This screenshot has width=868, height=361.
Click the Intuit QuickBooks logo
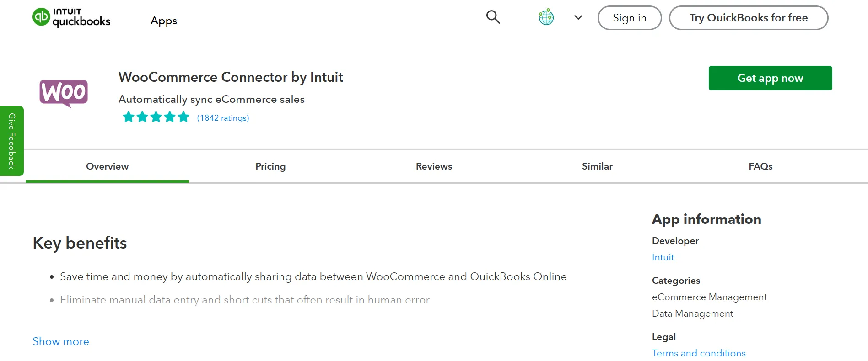click(x=71, y=17)
